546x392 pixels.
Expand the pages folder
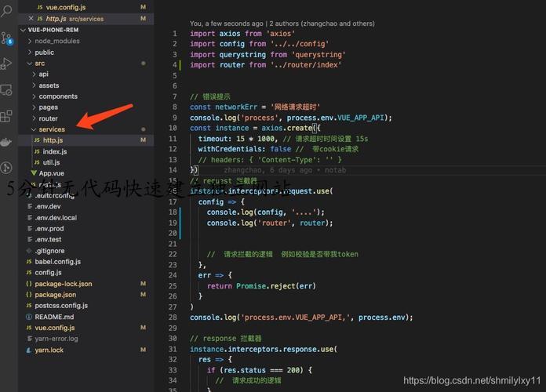(48, 107)
